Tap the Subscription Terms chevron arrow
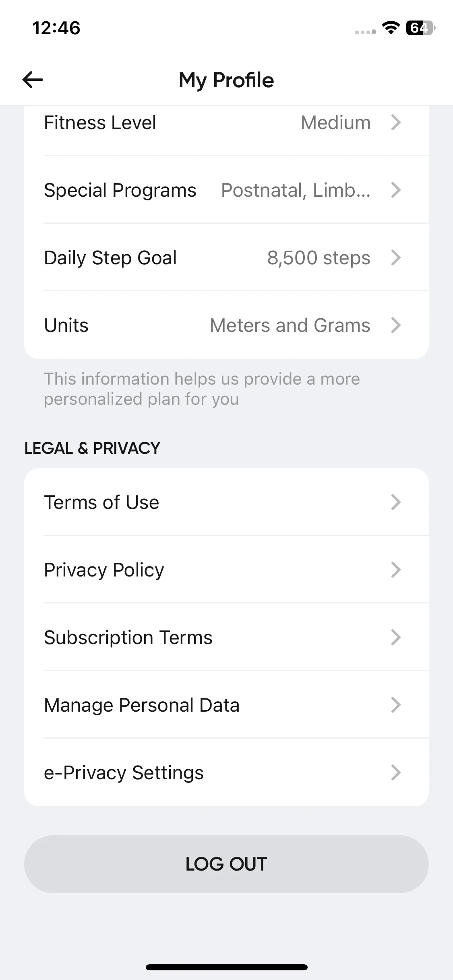Image resolution: width=453 pixels, height=980 pixels. tap(396, 637)
